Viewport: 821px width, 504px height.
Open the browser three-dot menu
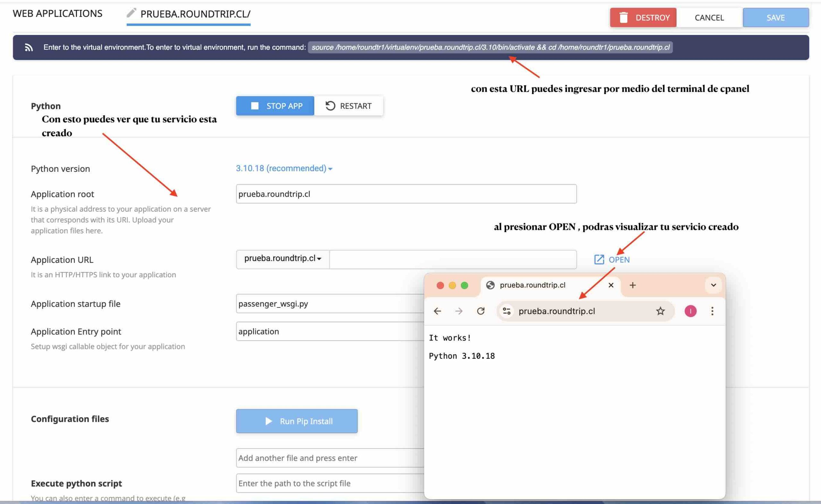(x=712, y=311)
